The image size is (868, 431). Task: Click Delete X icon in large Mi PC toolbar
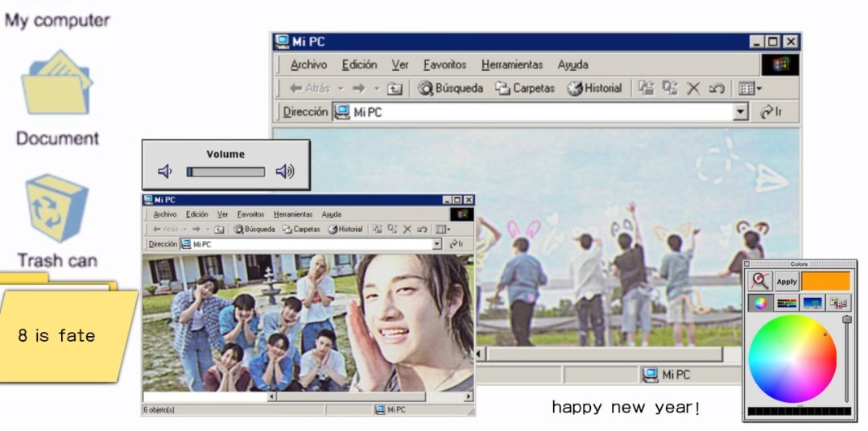pyautogui.click(x=693, y=89)
